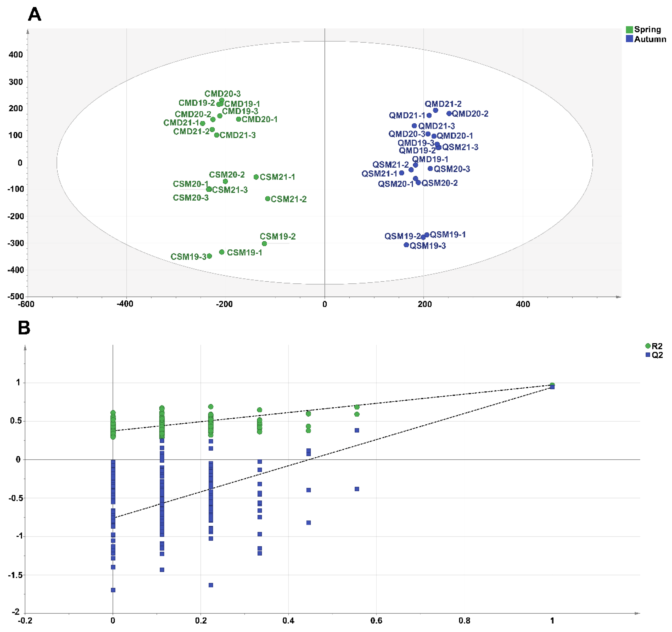
Task: Click the CMD19-2 label text
Action: tap(197, 103)
